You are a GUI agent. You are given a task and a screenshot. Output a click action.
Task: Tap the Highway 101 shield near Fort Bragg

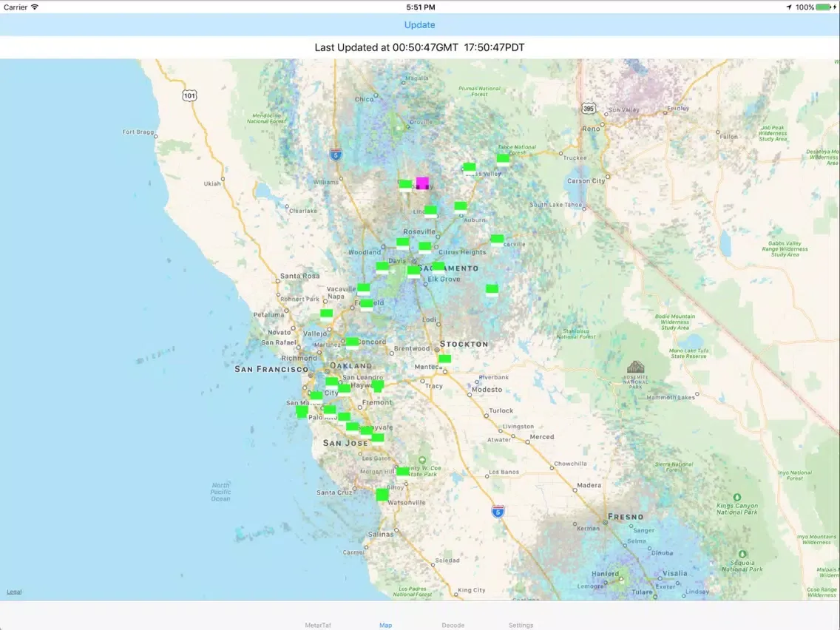pos(189,96)
